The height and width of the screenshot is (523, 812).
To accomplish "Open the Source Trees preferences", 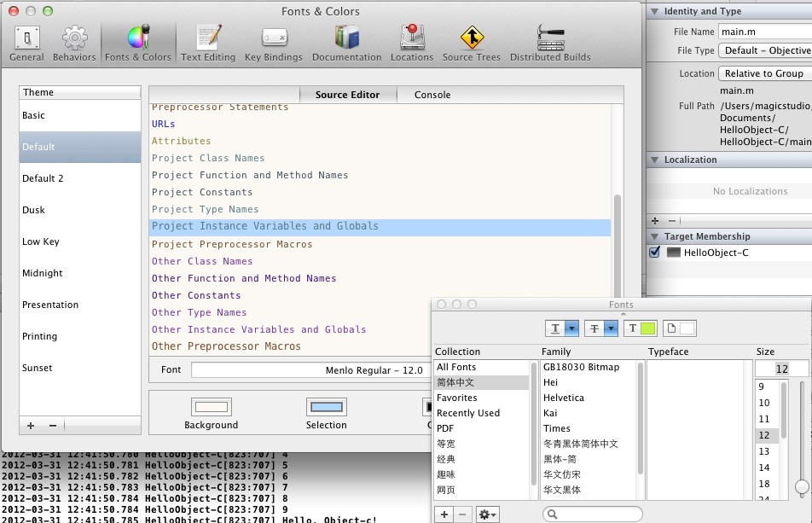I will [x=472, y=43].
